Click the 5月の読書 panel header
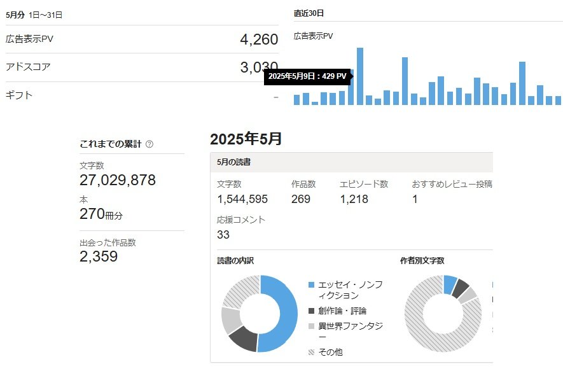563x392 pixels. (x=233, y=162)
